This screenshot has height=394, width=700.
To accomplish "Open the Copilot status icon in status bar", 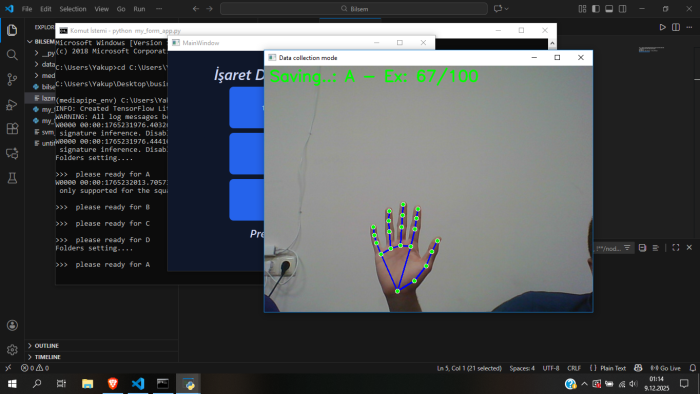I will (x=638, y=368).
